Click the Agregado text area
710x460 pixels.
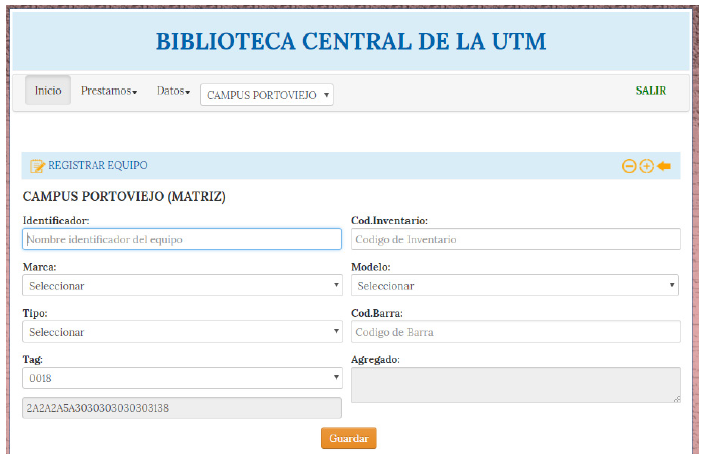(x=515, y=385)
